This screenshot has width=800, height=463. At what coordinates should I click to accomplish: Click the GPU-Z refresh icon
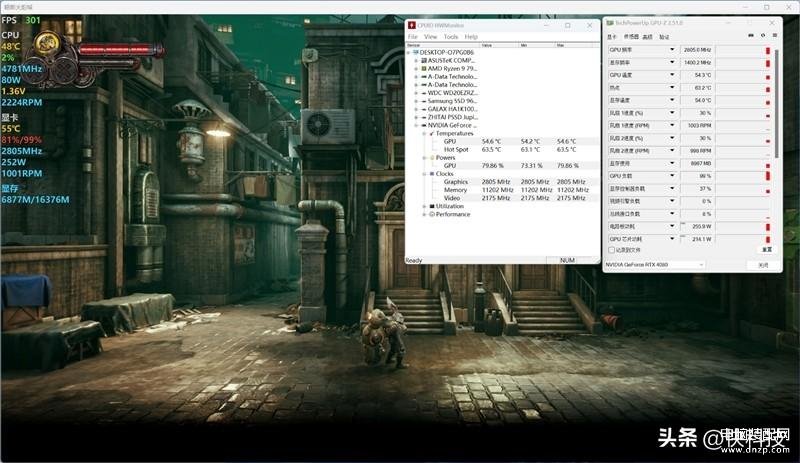(x=763, y=36)
